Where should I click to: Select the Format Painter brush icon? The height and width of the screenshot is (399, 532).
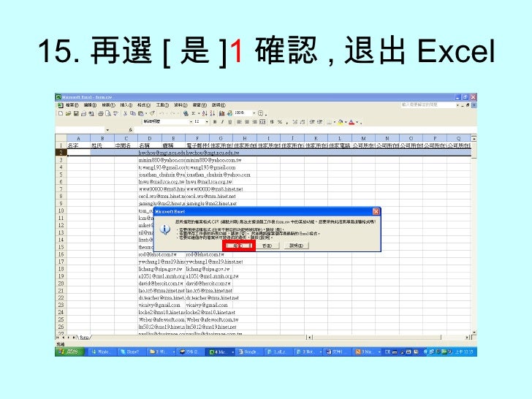point(152,113)
